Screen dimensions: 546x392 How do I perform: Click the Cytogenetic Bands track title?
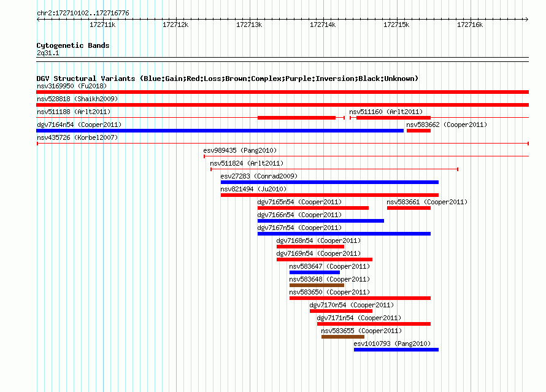(73, 45)
